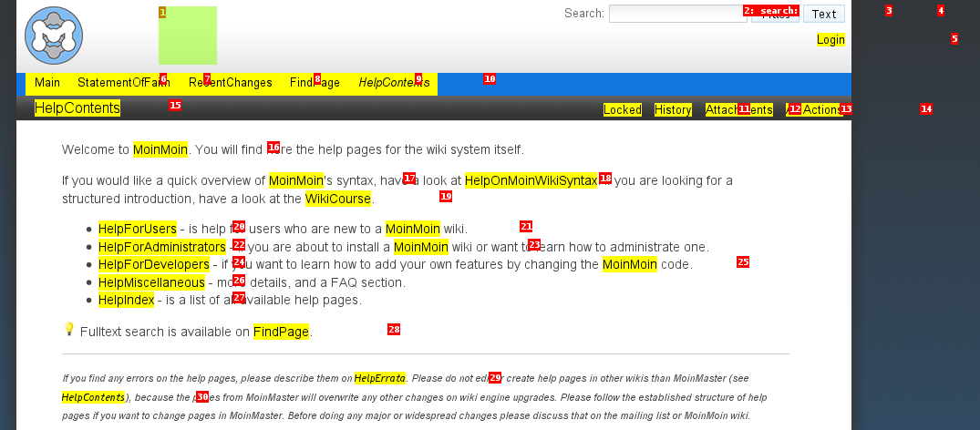Open the HelpOnMoinWikiSyntax link

[531, 181]
